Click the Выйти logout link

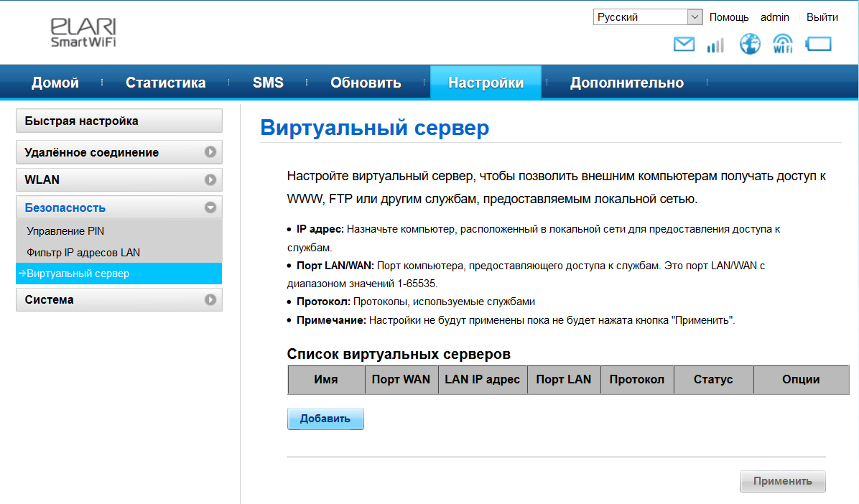(822, 17)
